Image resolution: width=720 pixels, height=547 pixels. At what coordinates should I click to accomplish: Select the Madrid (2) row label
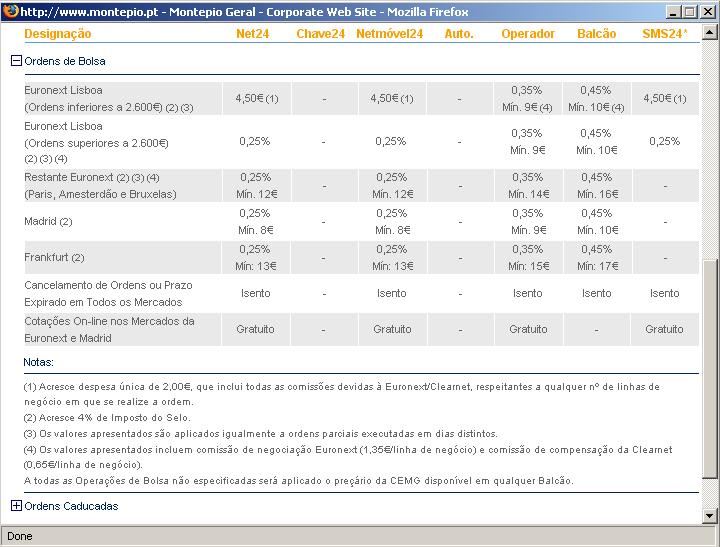pos(48,221)
